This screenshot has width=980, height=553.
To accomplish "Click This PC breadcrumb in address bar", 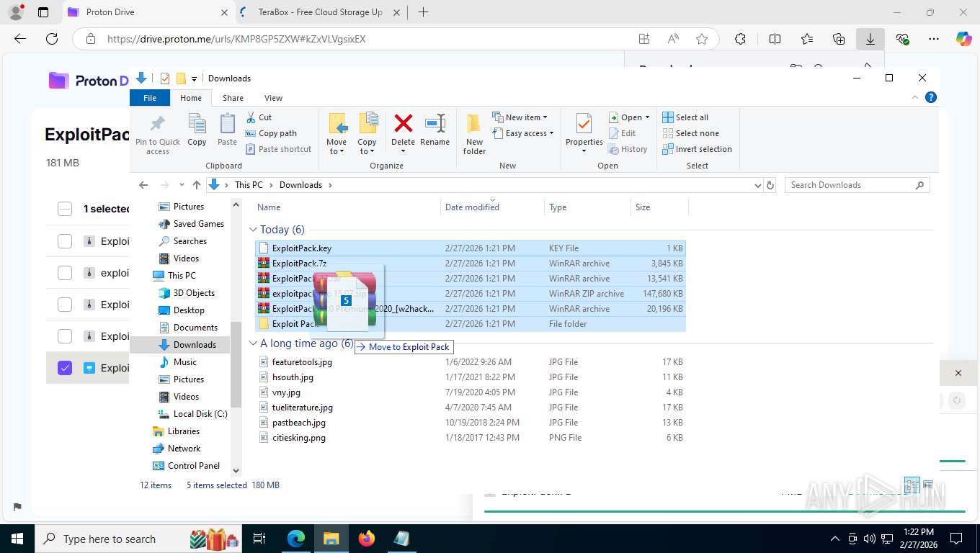I will click(249, 185).
